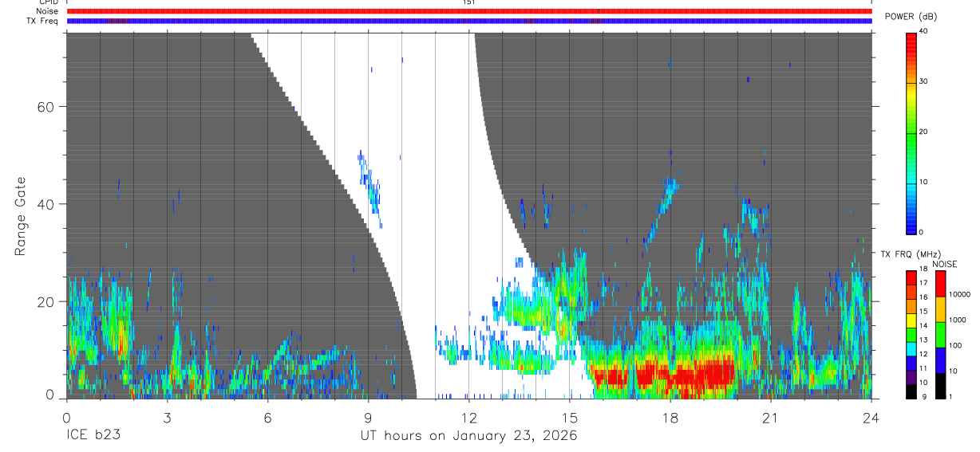This screenshot has height=452, width=980.
Task: Click the red Noise strip above the plot
Action: tap(468, 11)
